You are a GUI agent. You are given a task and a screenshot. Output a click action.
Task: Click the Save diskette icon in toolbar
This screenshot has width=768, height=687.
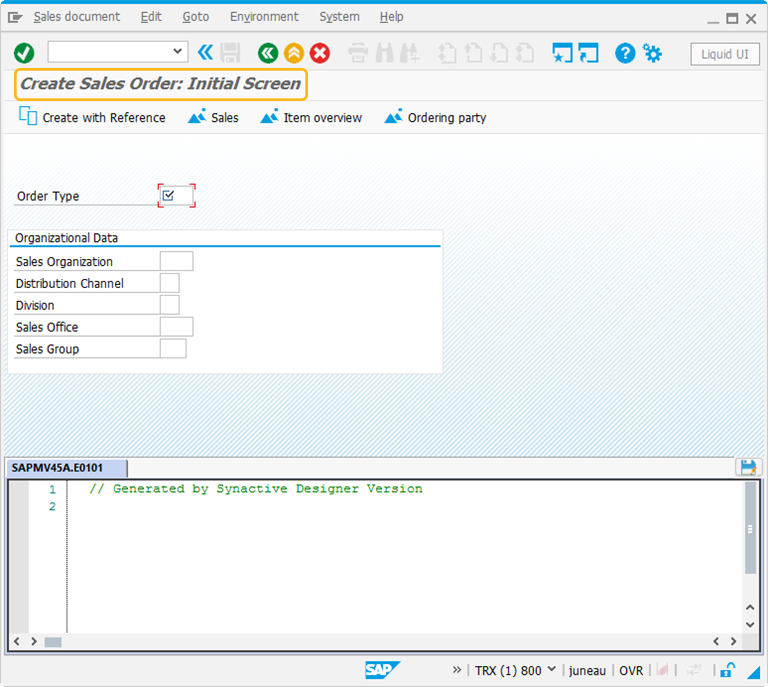[230, 53]
